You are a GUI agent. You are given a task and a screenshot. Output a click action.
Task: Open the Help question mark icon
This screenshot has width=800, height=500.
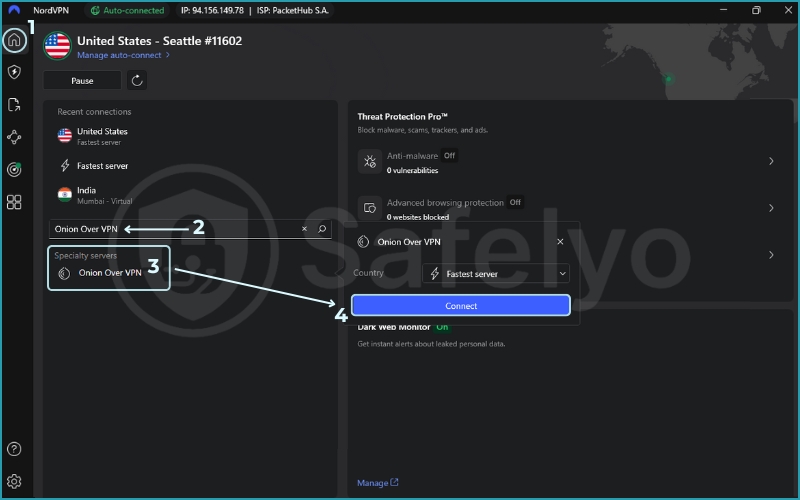click(14, 449)
